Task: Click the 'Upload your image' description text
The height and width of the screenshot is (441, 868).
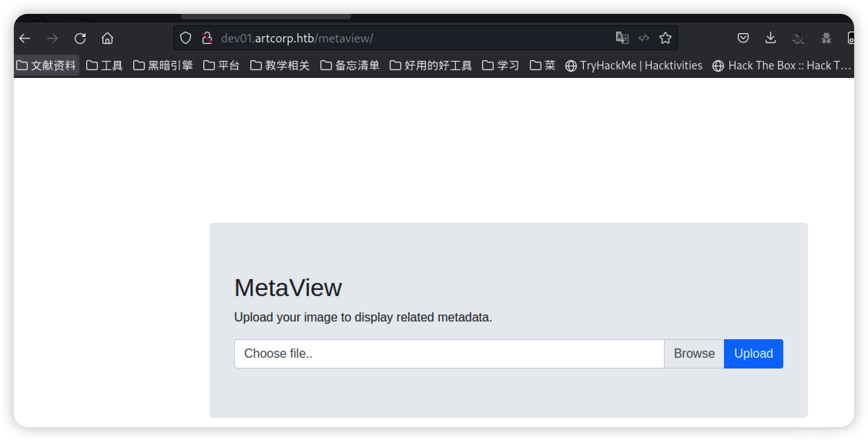Action: (x=363, y=317)
